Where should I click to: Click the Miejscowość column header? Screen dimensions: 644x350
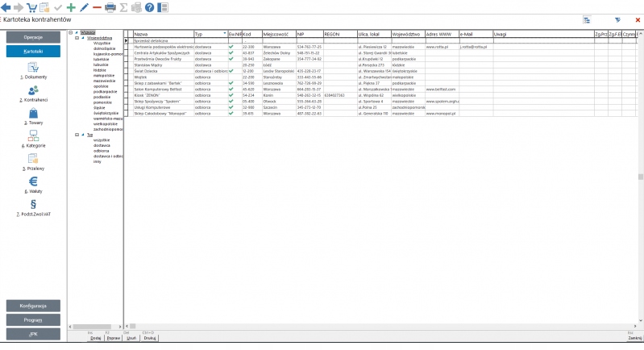coord(280,34)
